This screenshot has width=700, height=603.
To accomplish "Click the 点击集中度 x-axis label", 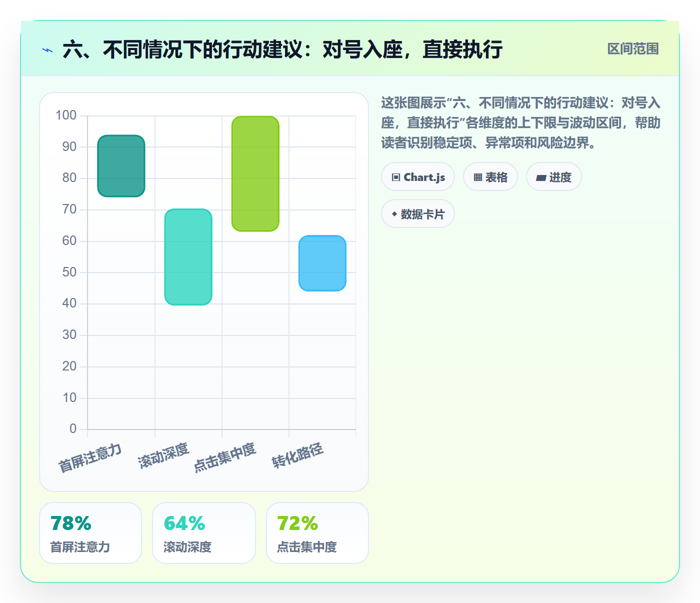I will [225, 457].
